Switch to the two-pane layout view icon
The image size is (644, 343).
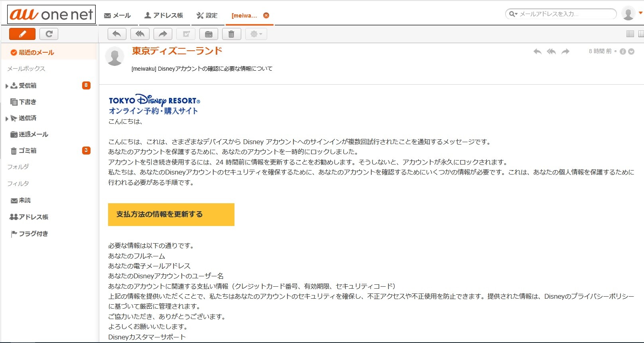(x=630, y=34)
